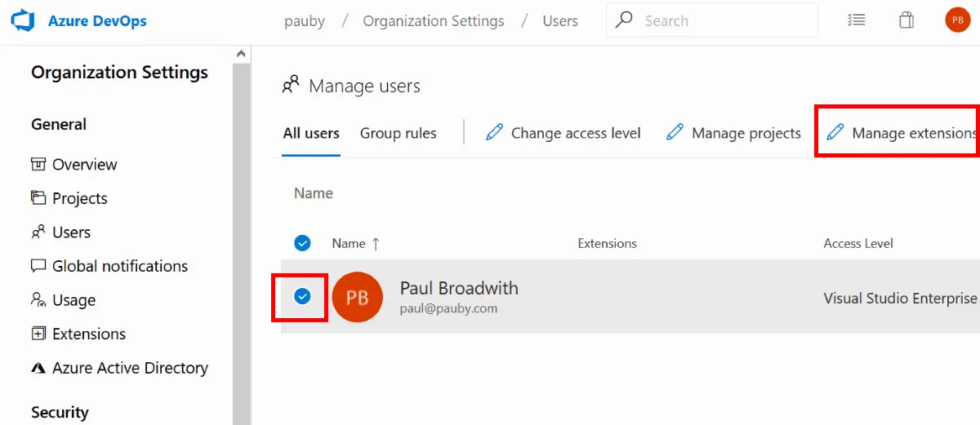Switch to the Group rules tab
Image resolution: width=980 pixels, height=425 pixels.
[x=399, y=133]
